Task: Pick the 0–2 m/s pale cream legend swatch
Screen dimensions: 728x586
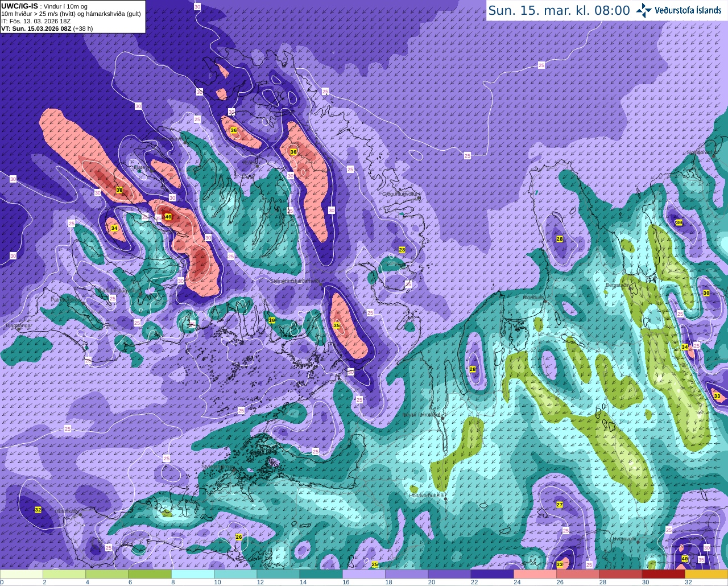Action: tap(22, 574)
